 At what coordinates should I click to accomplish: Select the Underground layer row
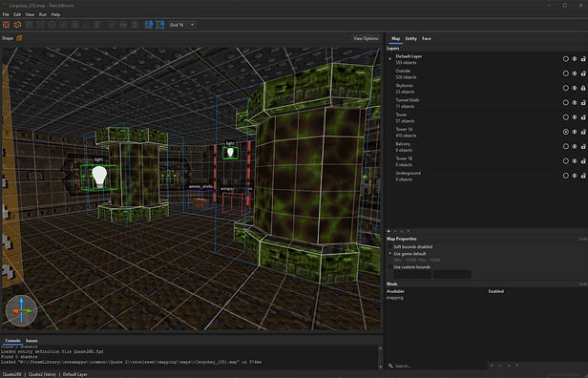487,176
